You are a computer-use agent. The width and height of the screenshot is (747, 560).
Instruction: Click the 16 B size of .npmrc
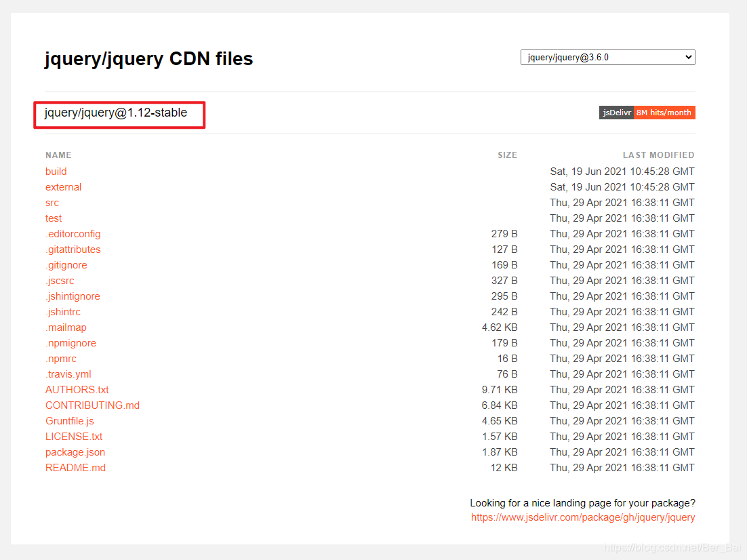point(507,359)
